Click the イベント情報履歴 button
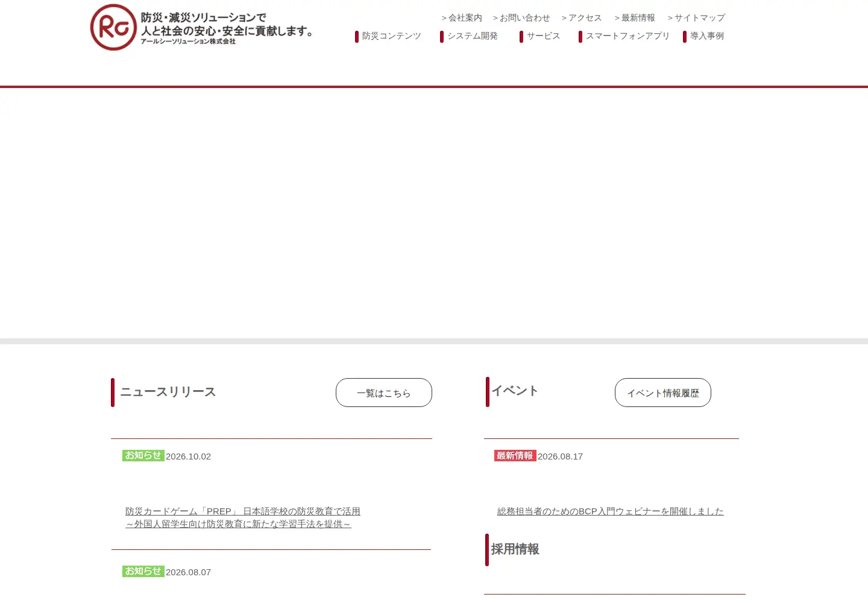This screenshot has width=868, height=603. 663,393
